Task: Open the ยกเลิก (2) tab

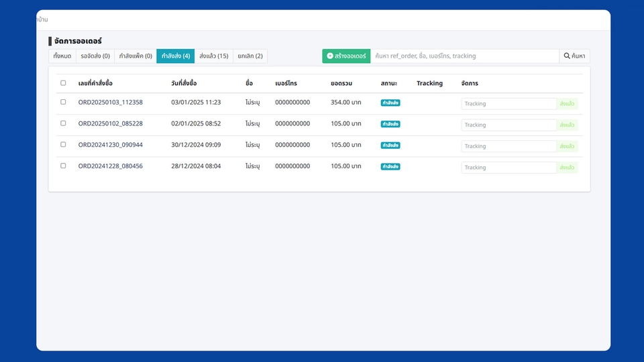Action: click(x=250, y=56)
